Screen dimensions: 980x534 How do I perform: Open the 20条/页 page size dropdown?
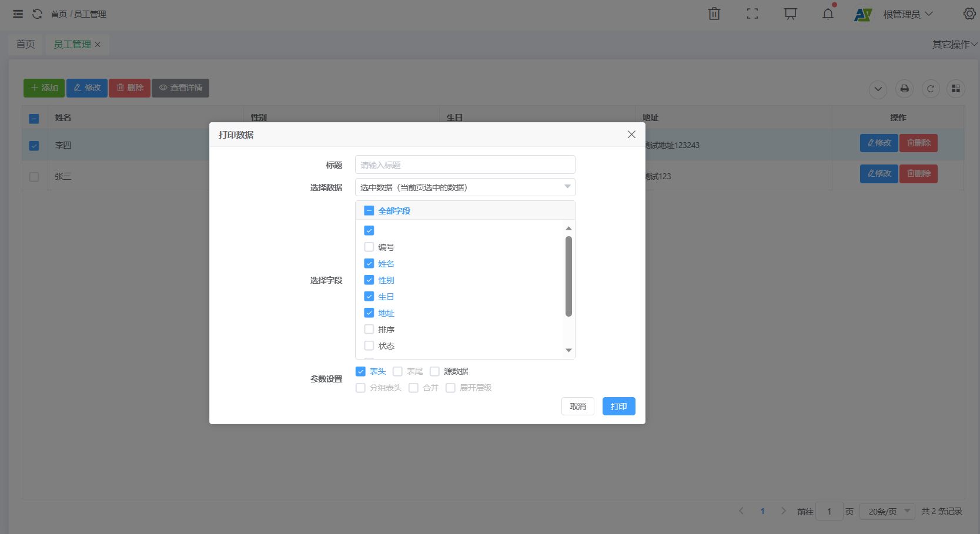(x=887, y=512)
